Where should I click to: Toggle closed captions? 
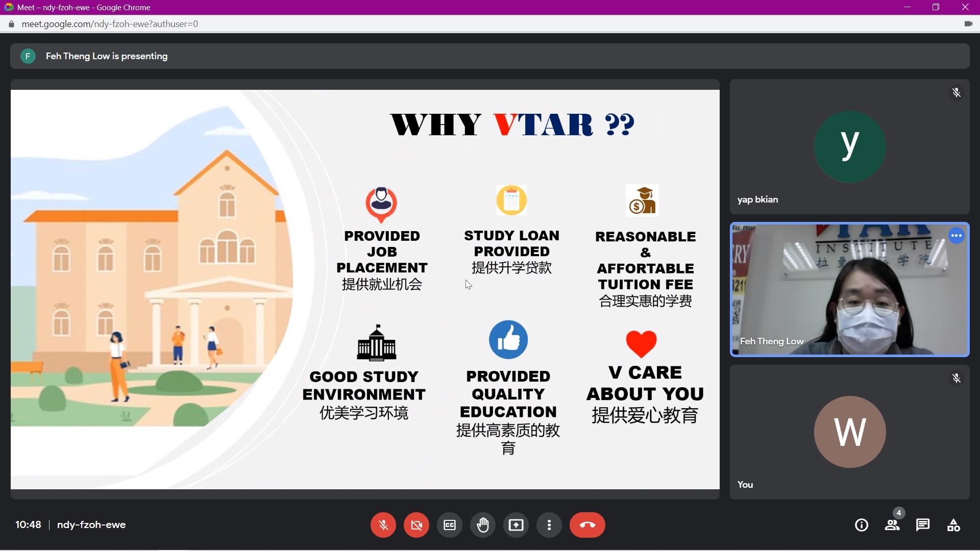coord(450,525)
